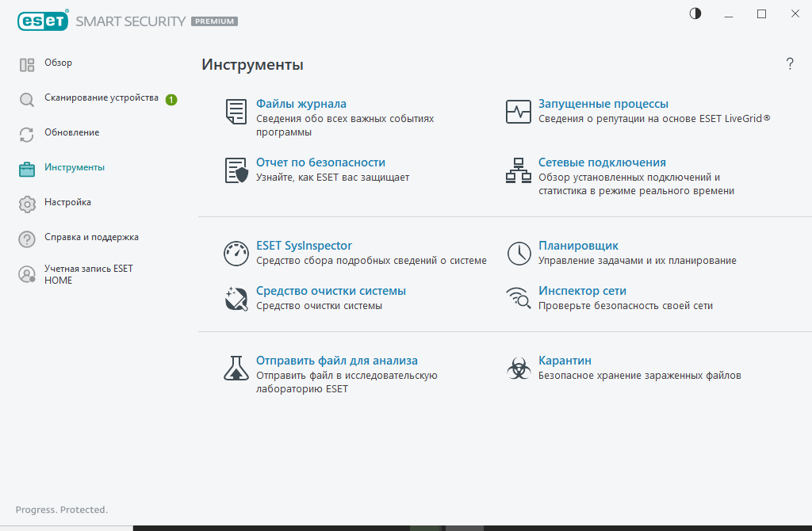Open the Сетевые подключения link
Viewport: 812px width, 531px height.
[603, 162]
